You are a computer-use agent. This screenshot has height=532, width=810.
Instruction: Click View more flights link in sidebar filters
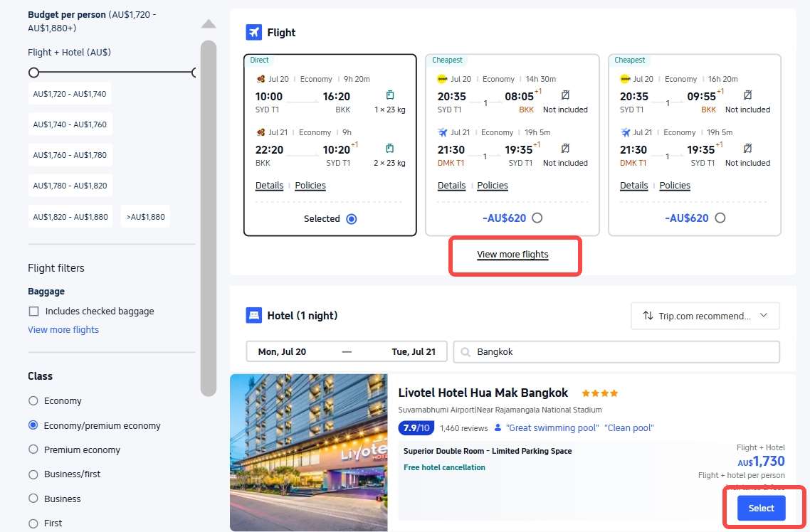pos(63,330)
